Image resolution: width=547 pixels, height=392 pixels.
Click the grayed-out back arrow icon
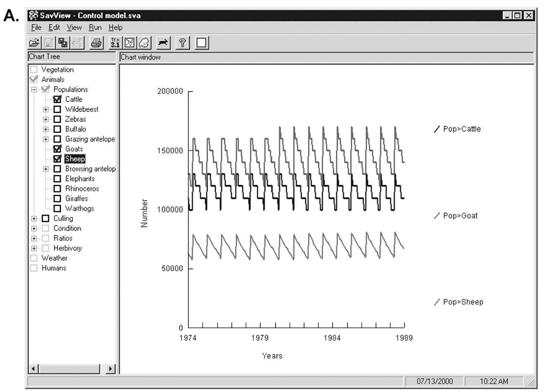pyautogui.click(x=77, y=43)
